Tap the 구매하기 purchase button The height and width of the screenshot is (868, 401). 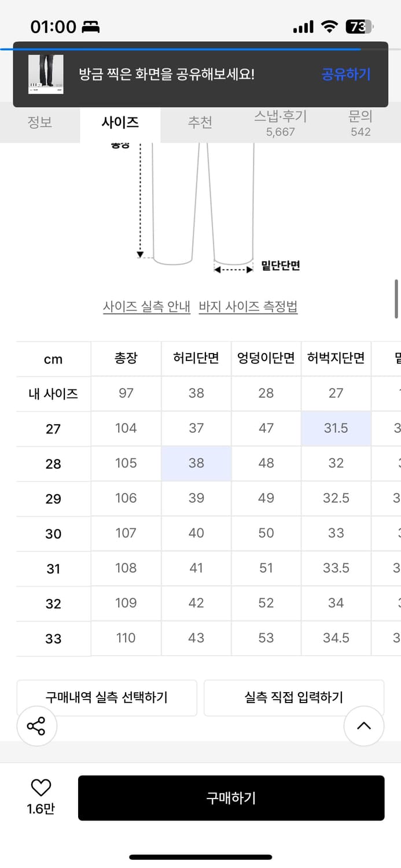click(x=231, y=798)
